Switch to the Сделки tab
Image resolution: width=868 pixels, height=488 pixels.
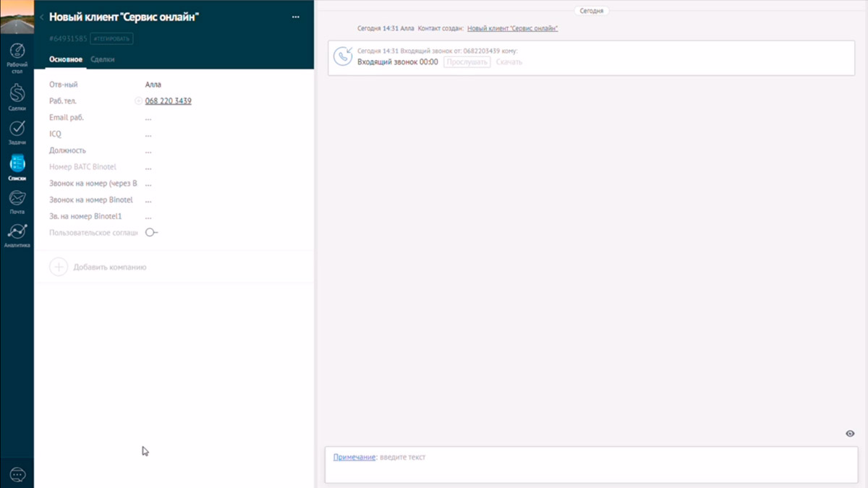[103, 59]
